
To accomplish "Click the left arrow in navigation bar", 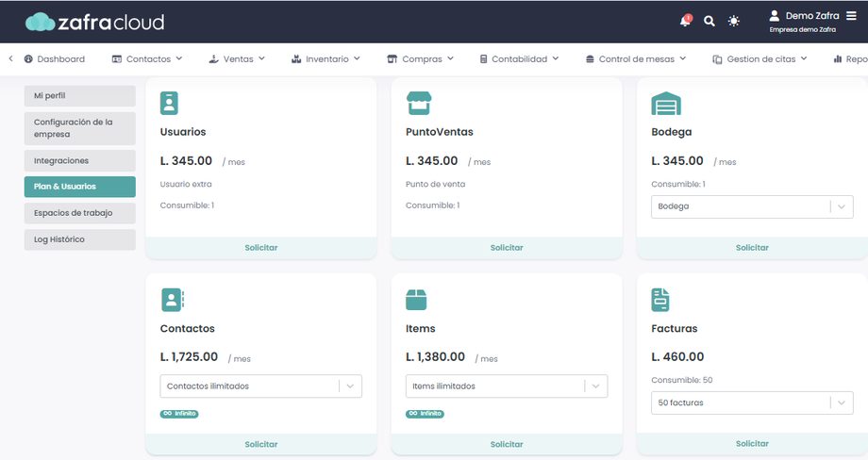I will coord(10,58).
